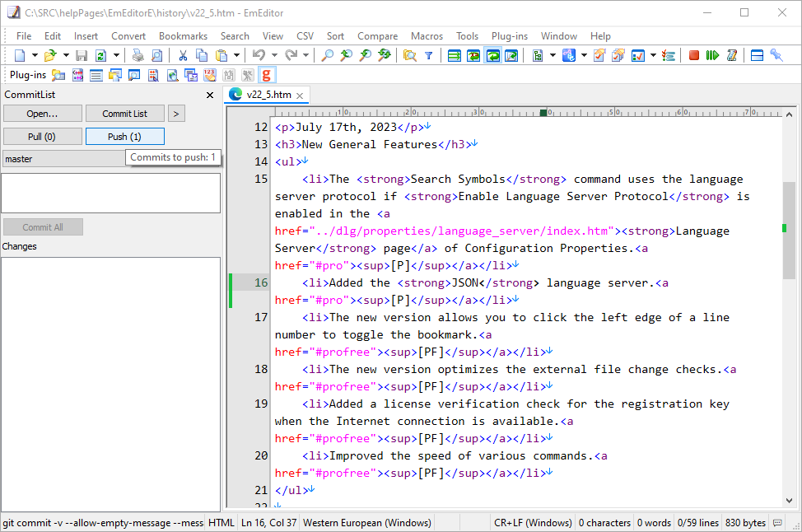Click CR+LF (Windows) in status bar

533,523
